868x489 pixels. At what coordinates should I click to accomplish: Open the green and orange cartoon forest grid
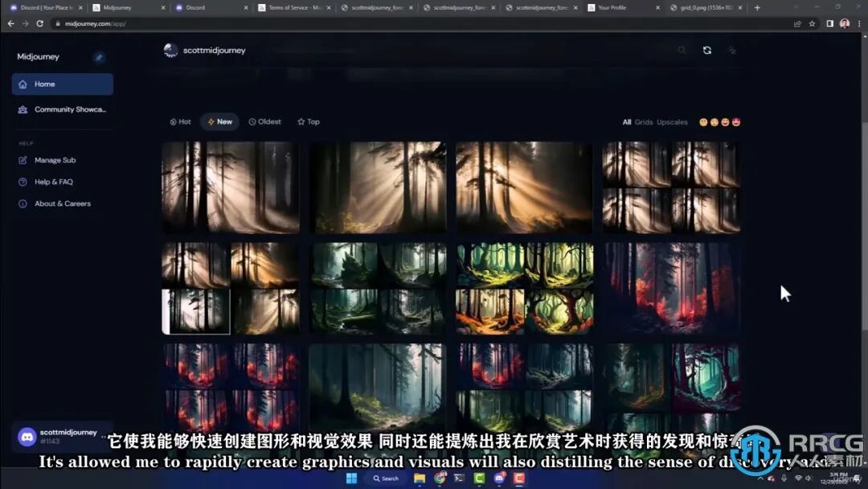(x=524, y=289)
